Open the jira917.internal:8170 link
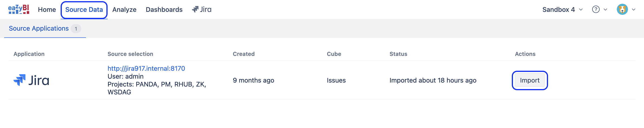The width and height of the screenshot is (644, 128). tap(146, 68)
